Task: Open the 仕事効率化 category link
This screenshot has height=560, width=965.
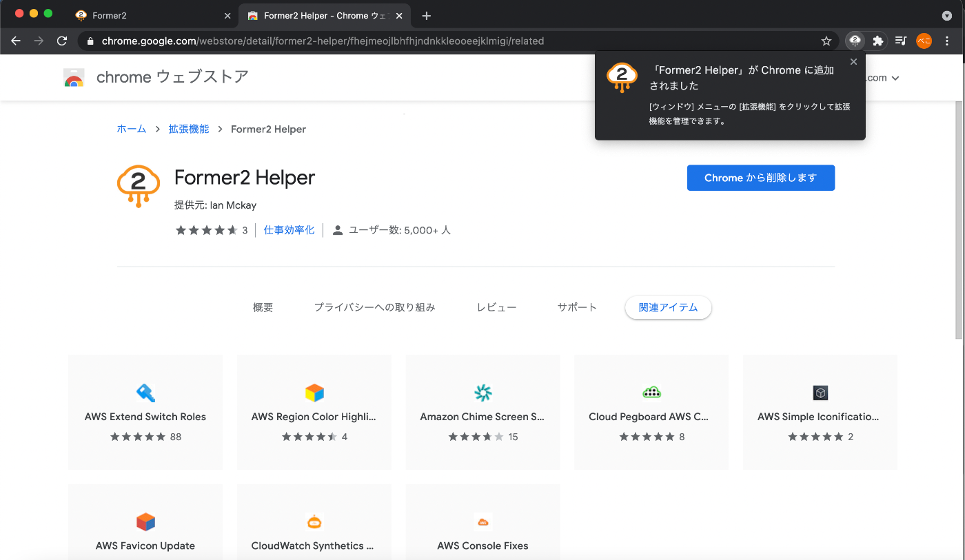Action: point(289,230)
